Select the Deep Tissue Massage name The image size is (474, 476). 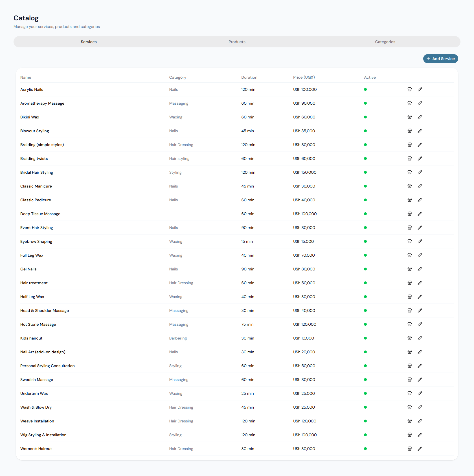[40, 214]
